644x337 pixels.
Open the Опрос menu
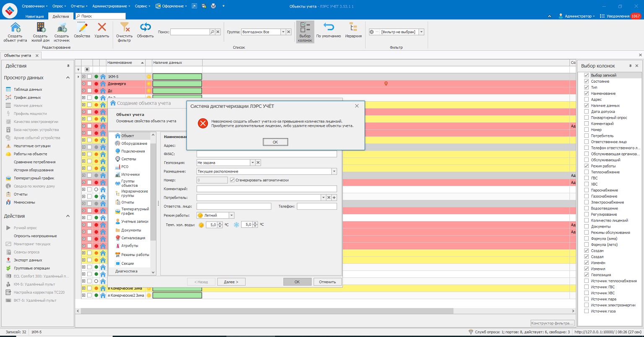click(59, 6)
